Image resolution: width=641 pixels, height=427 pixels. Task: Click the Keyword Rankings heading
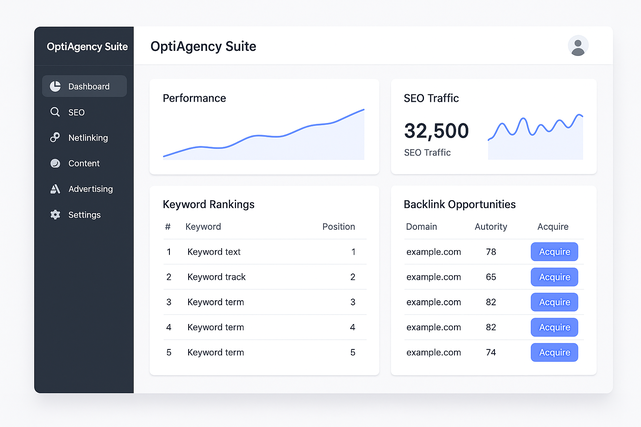[x=208, y=204]
